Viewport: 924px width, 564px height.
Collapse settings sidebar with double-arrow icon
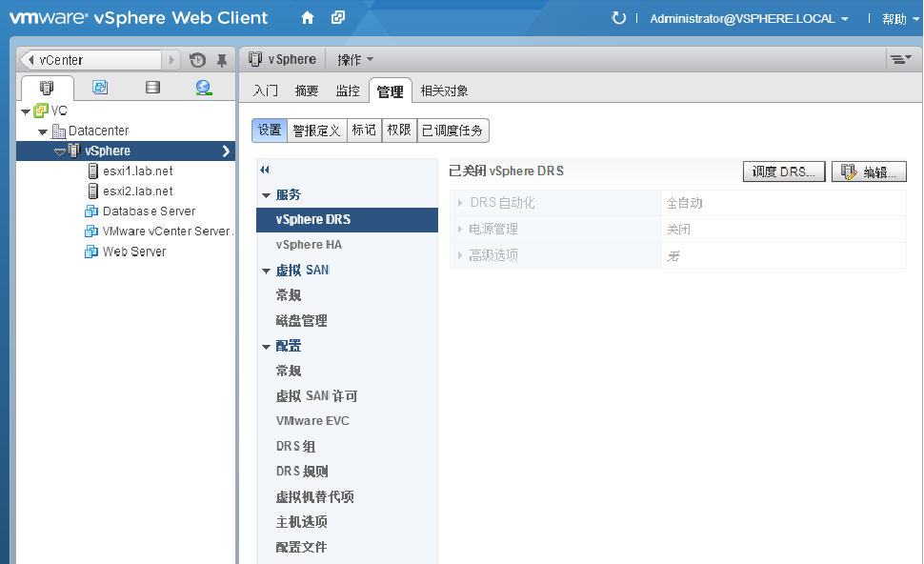point(265,170)
